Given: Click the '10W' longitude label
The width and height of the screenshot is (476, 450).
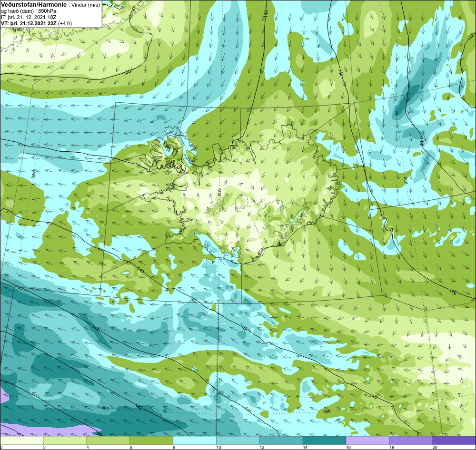Looking at the screenshot, I should tap(405, 181).
